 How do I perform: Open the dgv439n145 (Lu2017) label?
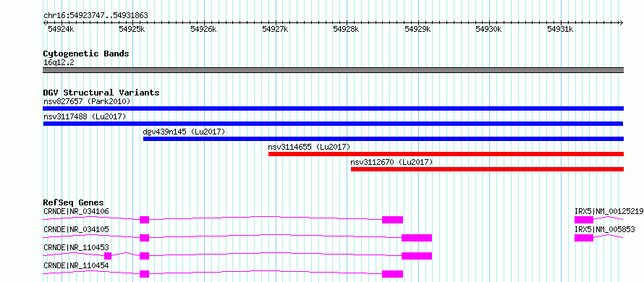(184, 132)
